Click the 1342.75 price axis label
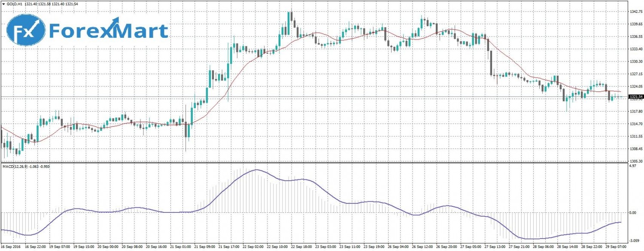Image resolution: width=644 pixels, height=251 pixels. [x=635, y=12]
